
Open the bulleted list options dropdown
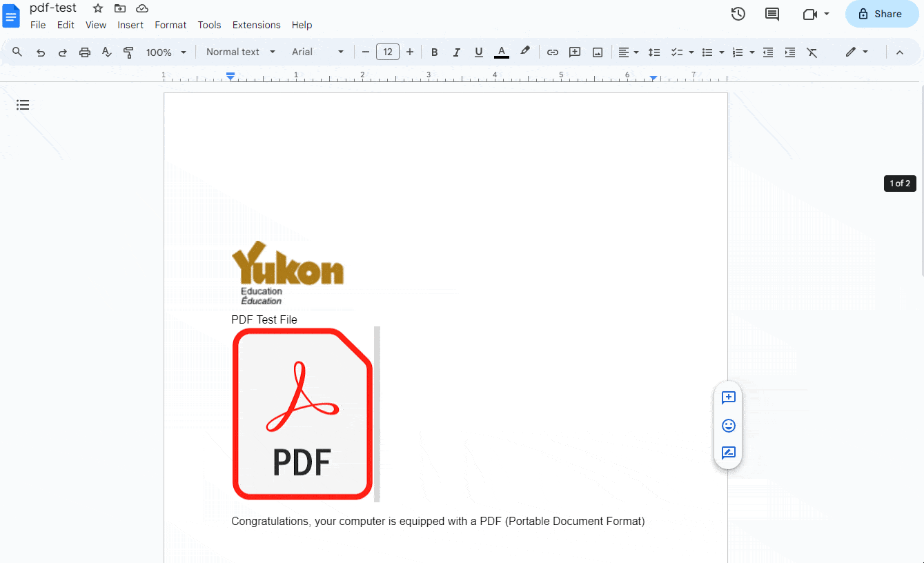[x=721, y=52]
